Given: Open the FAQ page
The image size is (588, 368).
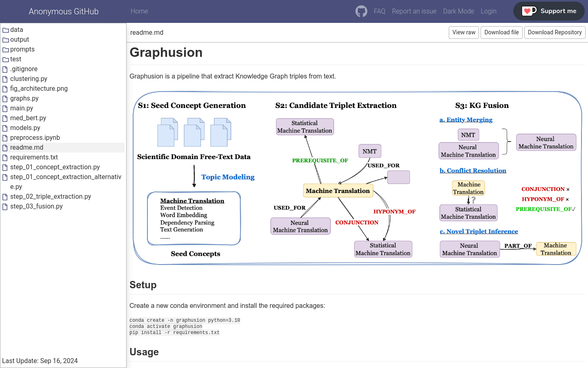Looking at the screenshot, I should [379, 11].
